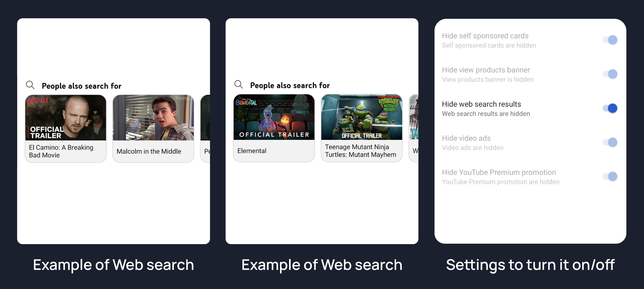The height and width of the screenshot is (289, 644).
Task: Click Mutant Mayhem card title
Action: (360, 151)
